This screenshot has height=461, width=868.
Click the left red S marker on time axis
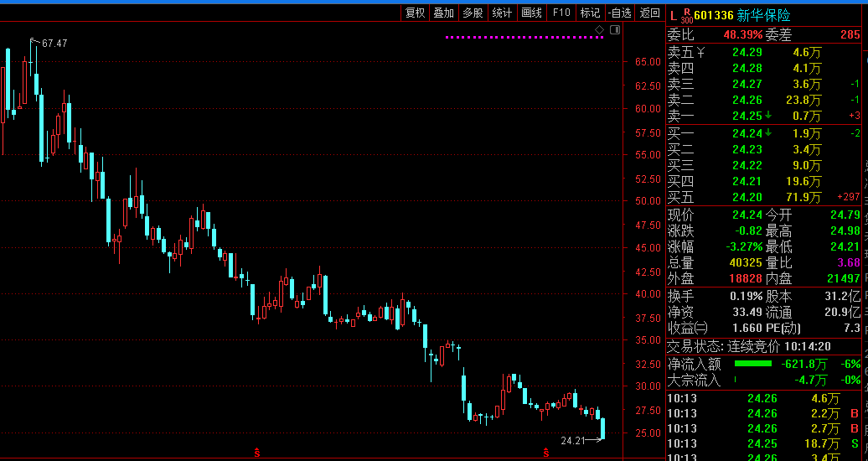pos(256,453)
